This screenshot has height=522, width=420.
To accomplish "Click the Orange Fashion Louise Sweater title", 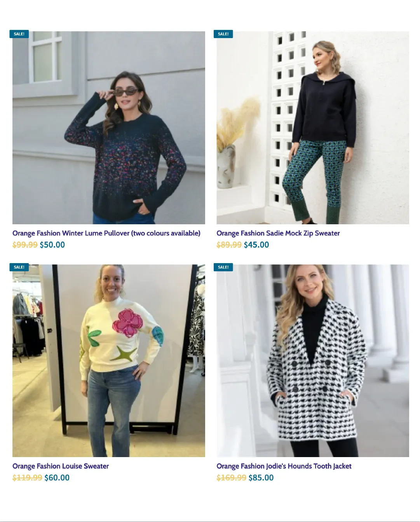I will click(x=61, y=466).
